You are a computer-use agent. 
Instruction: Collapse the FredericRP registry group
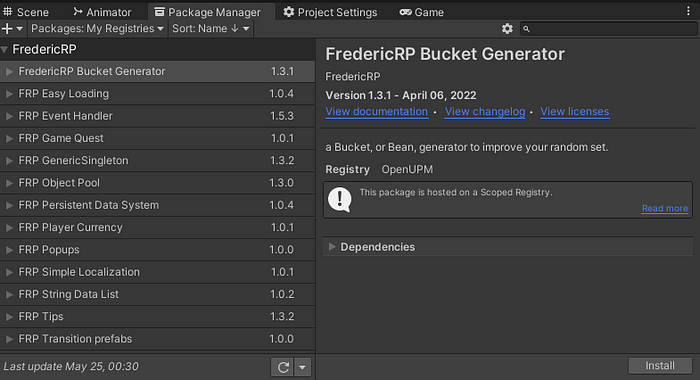[4, 50]
